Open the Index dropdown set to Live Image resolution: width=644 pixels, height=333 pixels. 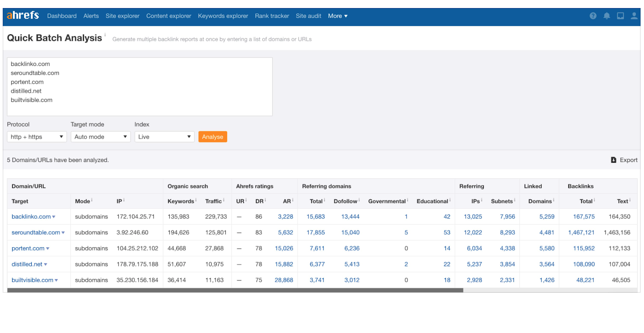(164, 137)
